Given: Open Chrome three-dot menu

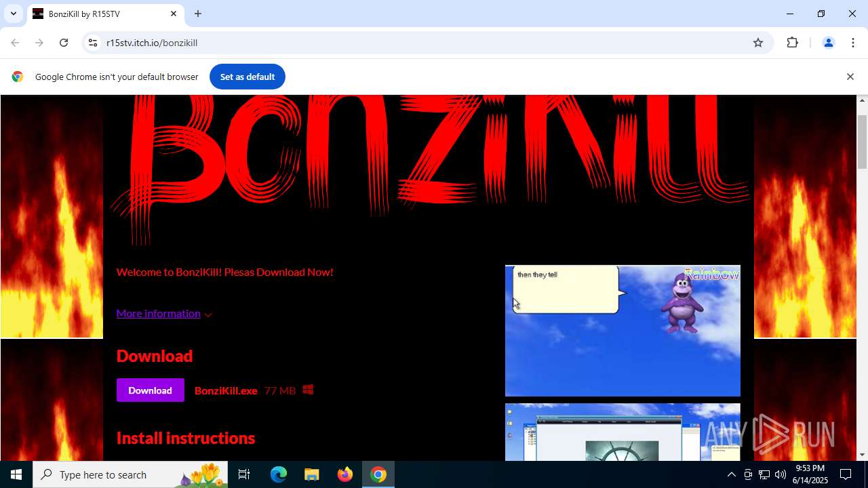Looking at the screenshot, I should click(852, 43).
